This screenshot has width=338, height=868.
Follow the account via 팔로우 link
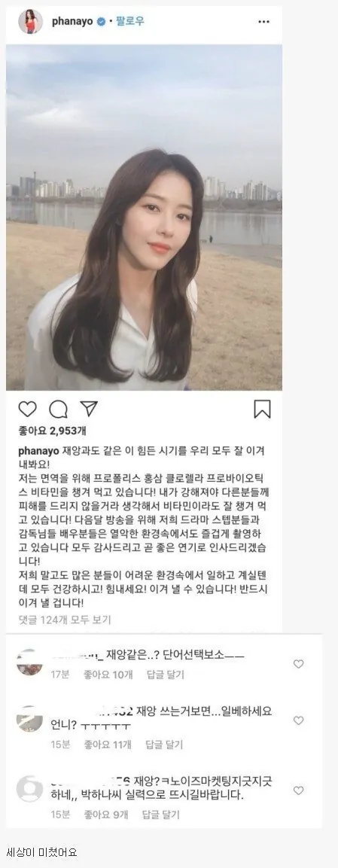(129, 22)
